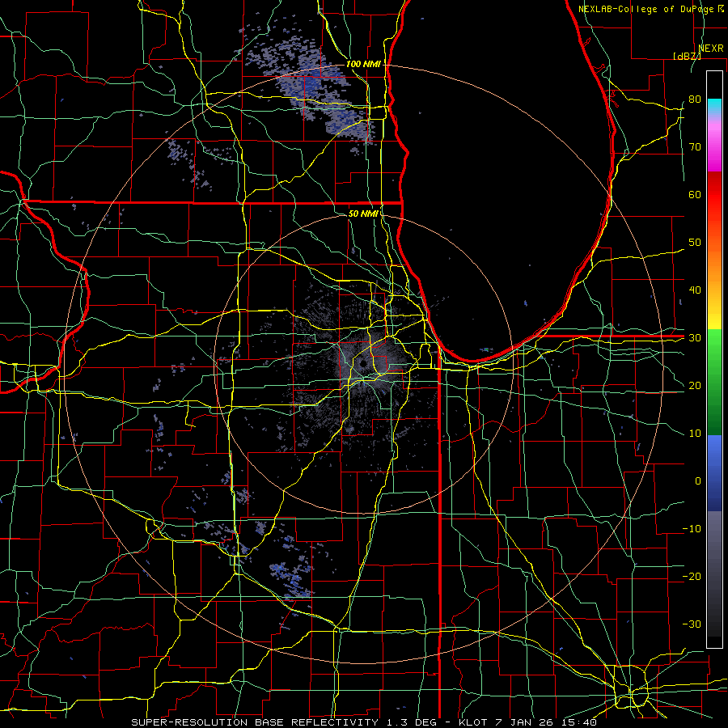Click the 60 value on the dBZ scale

(x=695, y=194)
